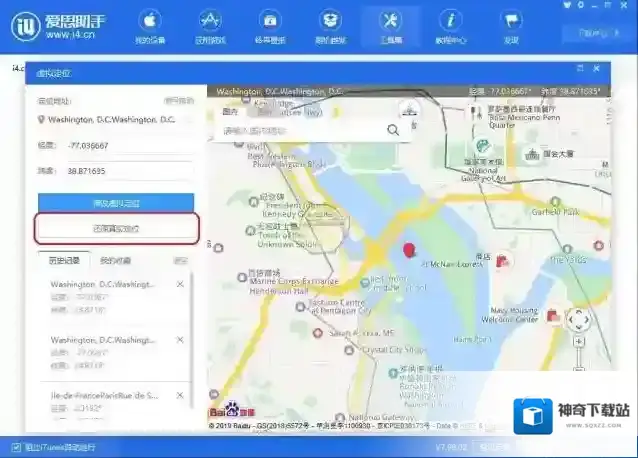The height and width of the screenshot is (458, 638).
Task: Click the latitude input field
Action: [x=128, y=172]
